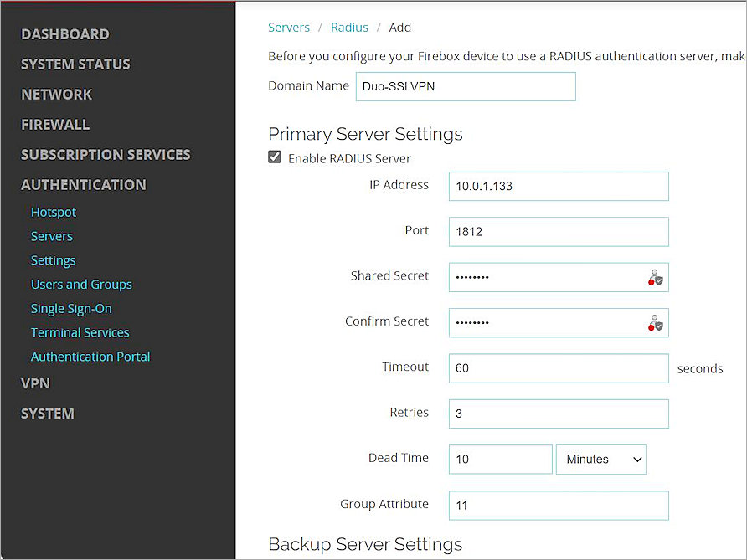Click the password manager icon in Shared Secret field
This screenshot has height=560, width=747.
coord(657,278)
